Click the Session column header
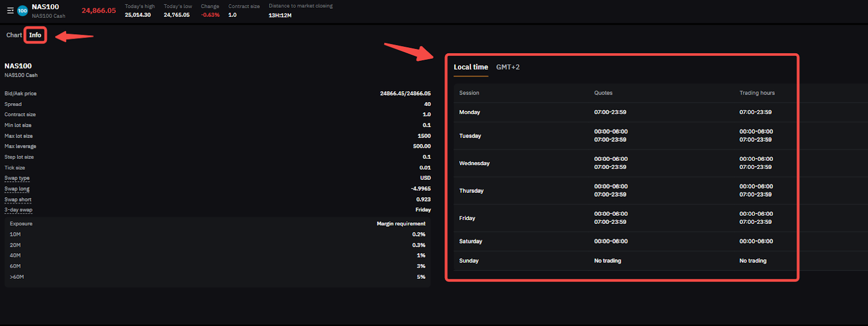 pos(469,93)
